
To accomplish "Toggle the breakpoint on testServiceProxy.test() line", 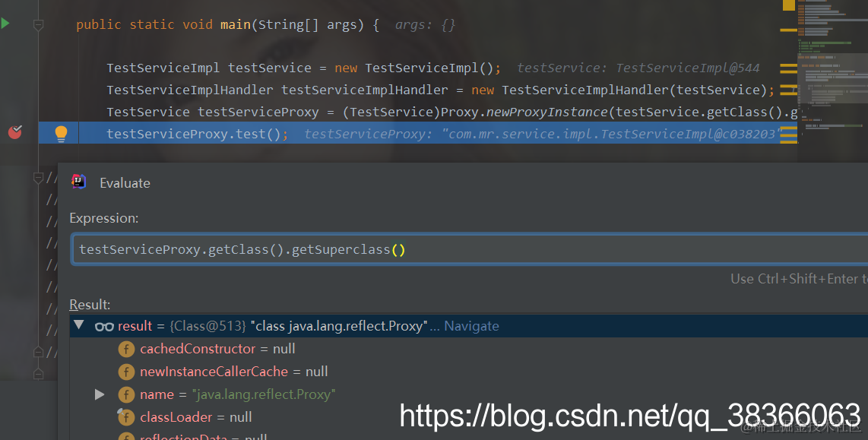I will (15, 132).
